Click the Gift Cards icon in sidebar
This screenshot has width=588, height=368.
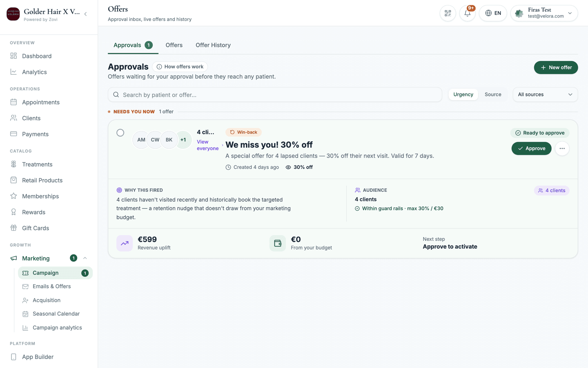13,228
